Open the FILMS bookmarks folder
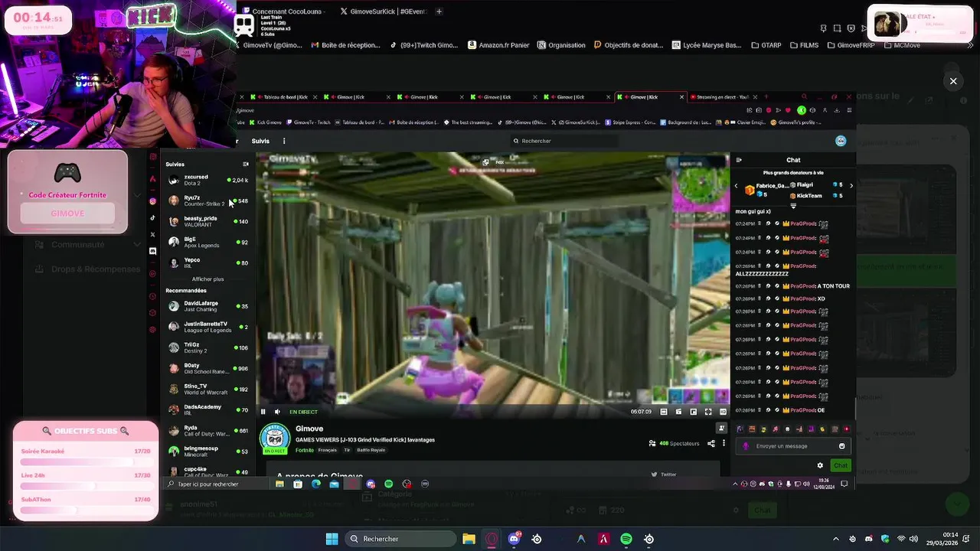Screen dimensions: 980x551 803,45
